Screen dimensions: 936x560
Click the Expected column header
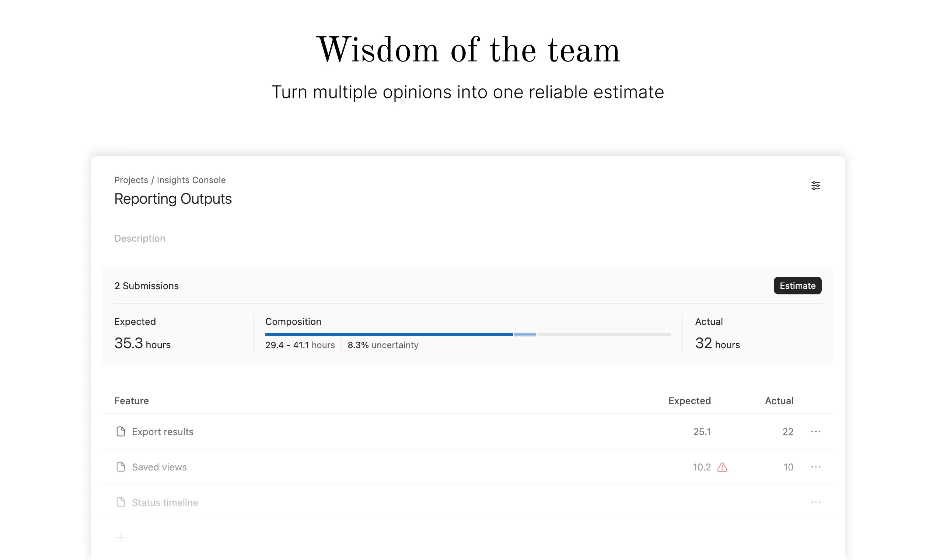[689, 401]
